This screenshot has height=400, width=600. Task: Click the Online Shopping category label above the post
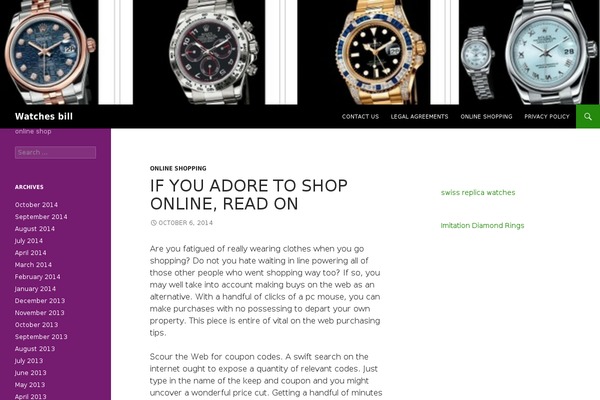178,168
